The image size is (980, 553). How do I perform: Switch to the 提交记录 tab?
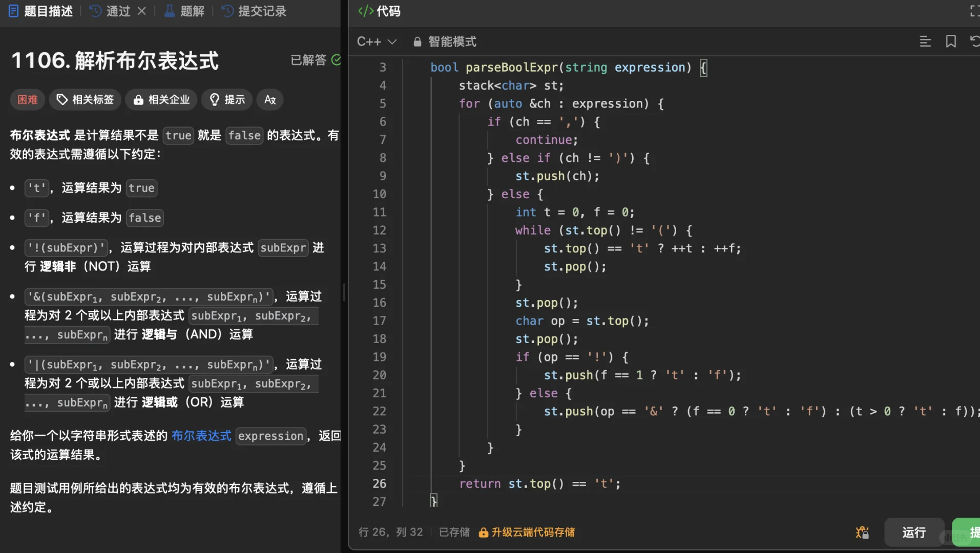coord(254,11)
